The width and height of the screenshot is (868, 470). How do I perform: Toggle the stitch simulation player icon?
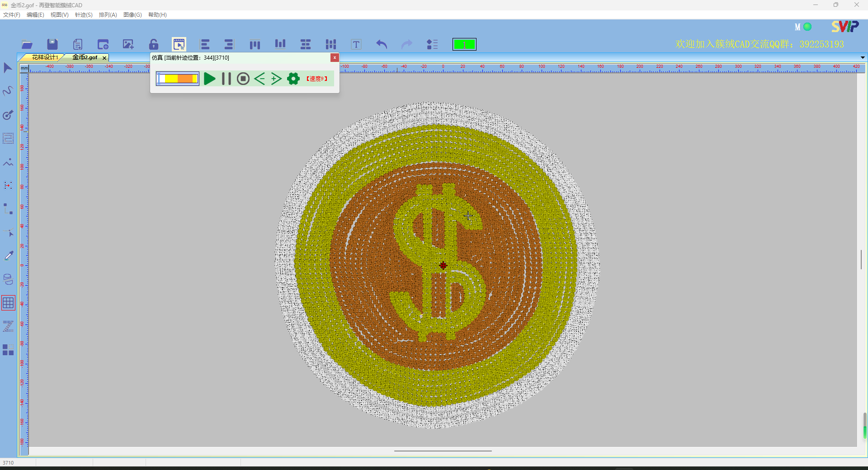(179, 44)
